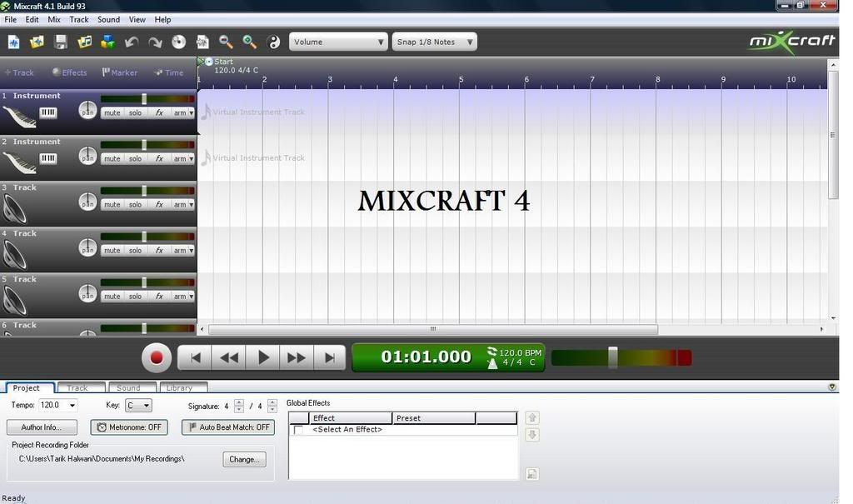Zoom out with the minus magnifier

coord(226,42)
